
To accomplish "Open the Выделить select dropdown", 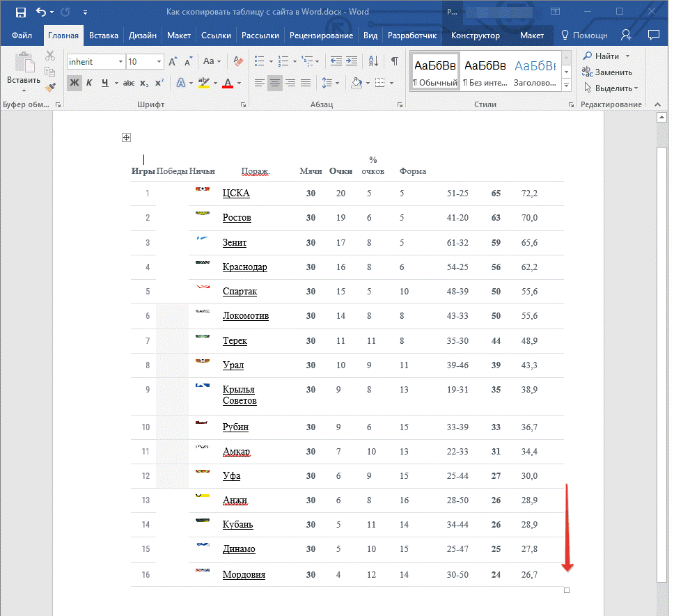I will click(x=611, y=88).
